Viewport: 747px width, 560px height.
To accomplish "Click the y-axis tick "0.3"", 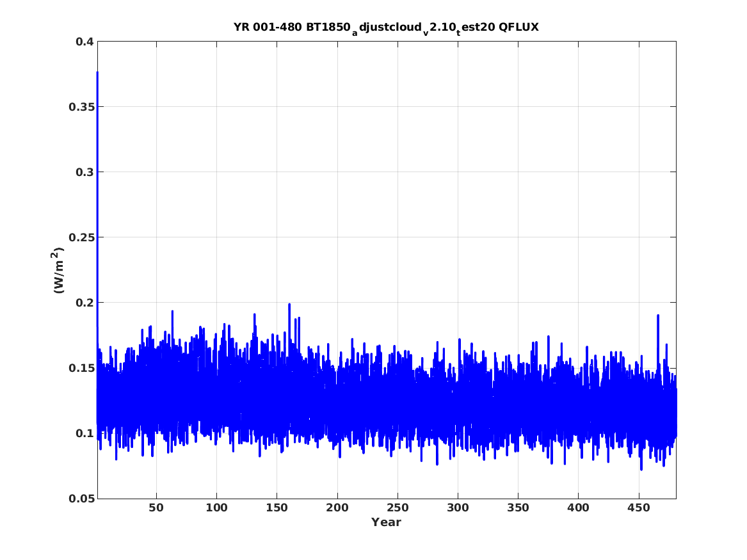I will click(x=84, y=172).
